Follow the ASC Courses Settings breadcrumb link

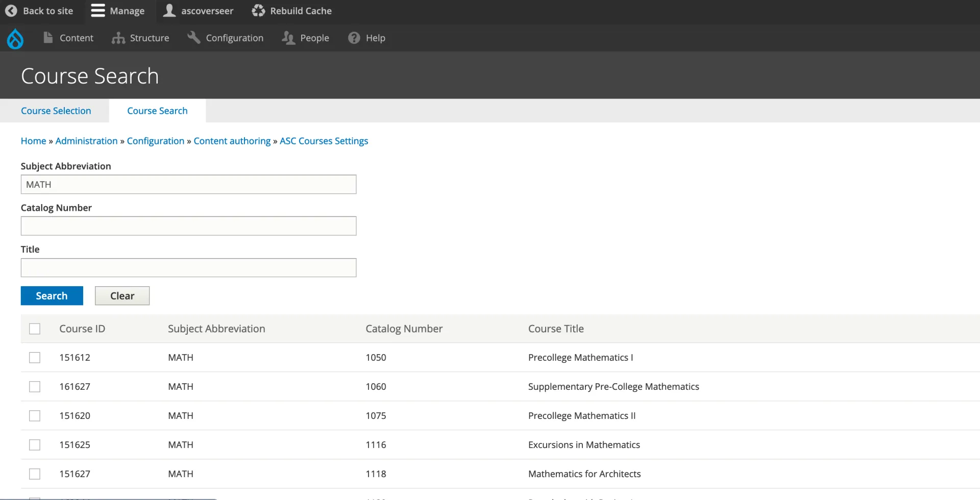324,141
